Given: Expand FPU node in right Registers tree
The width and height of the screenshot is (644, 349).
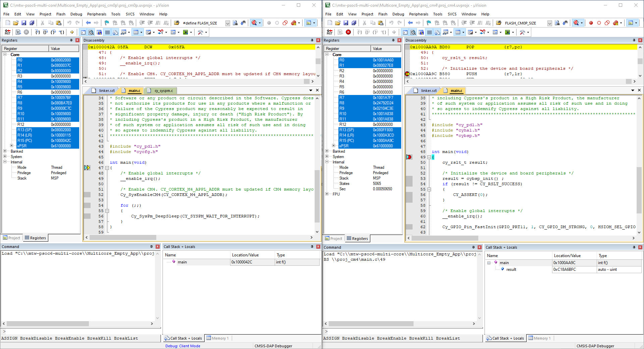Looking at the screenshot, I should [327, 194].
